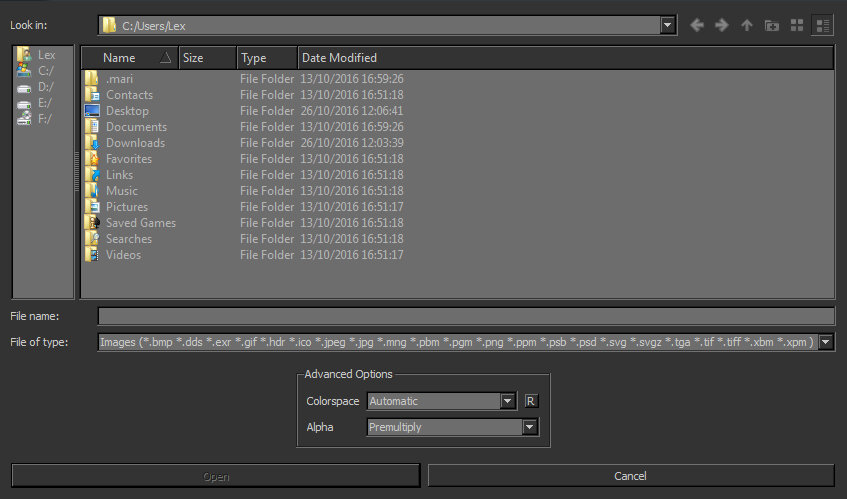This screenshot has width=847, height=499.
Task: Sort by Date Modified column header
Action: [x=339, y=58]
